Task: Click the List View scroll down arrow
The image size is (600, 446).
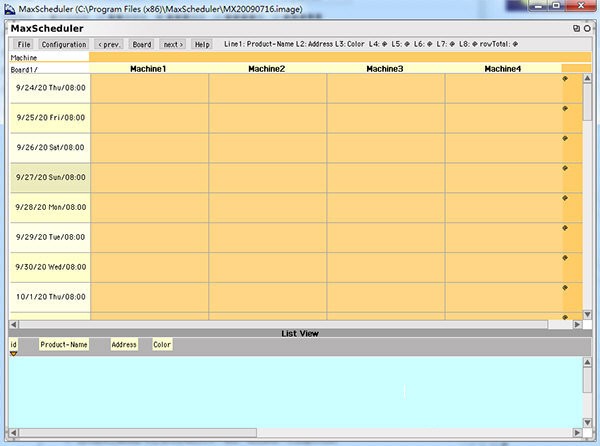Action: click(x=587, y=423)
